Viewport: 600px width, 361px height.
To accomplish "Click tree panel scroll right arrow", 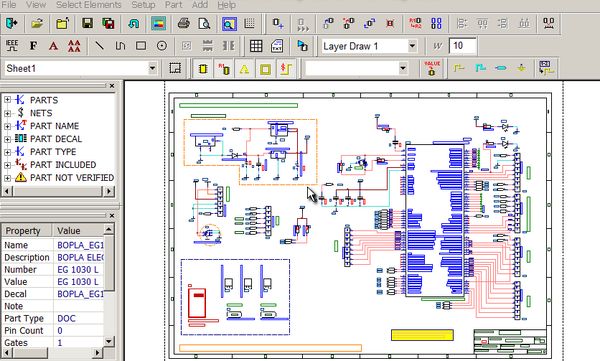I will [109, 191].
